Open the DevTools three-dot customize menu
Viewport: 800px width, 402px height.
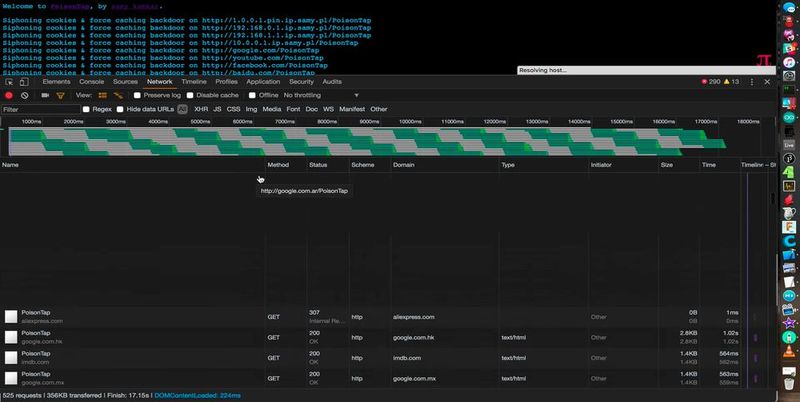tap(752, 82)
